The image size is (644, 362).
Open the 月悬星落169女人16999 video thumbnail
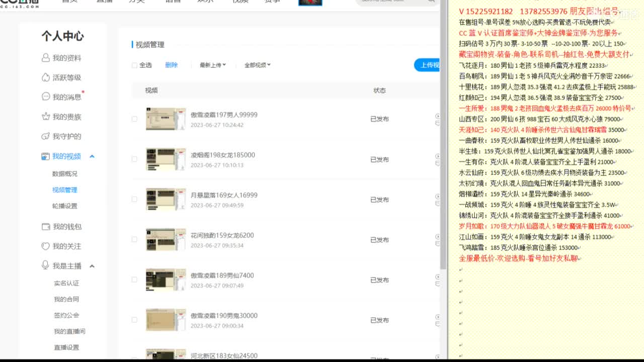point(166,199)
